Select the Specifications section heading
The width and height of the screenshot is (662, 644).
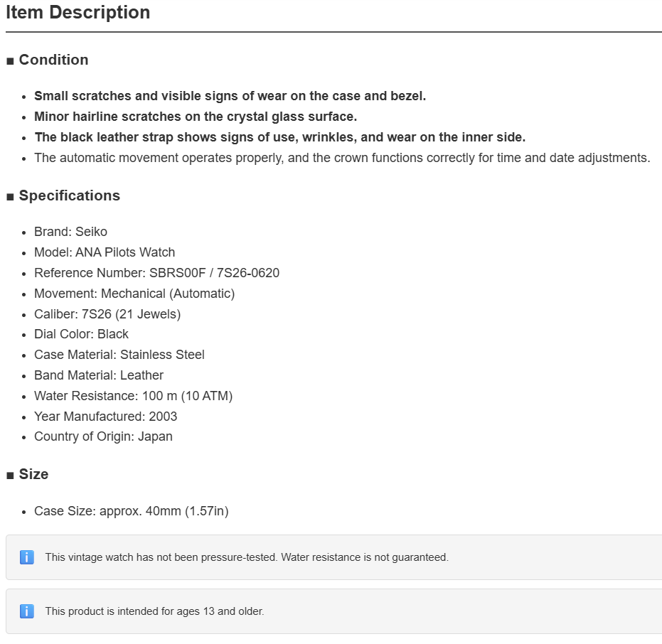pyautogui.click(x=70, y=195)
